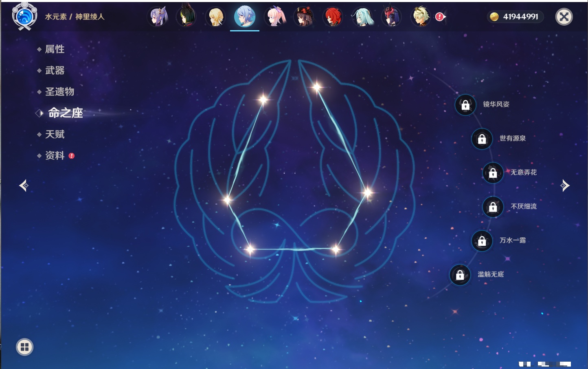Select the red-haired character portrait
The image size is (588, 369).
click(x=333, y=17)
